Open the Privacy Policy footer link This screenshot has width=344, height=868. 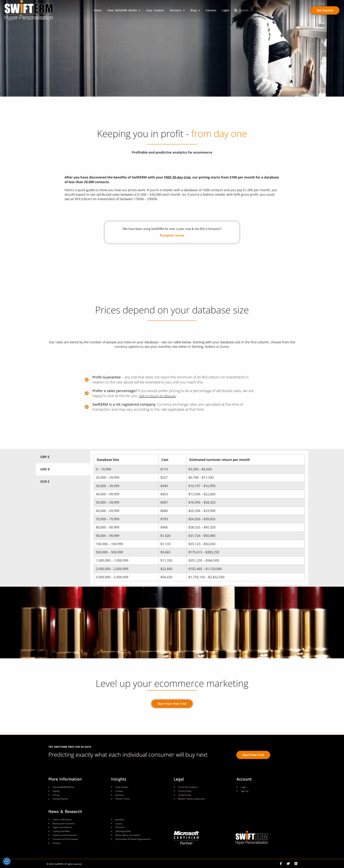point(185,791)
